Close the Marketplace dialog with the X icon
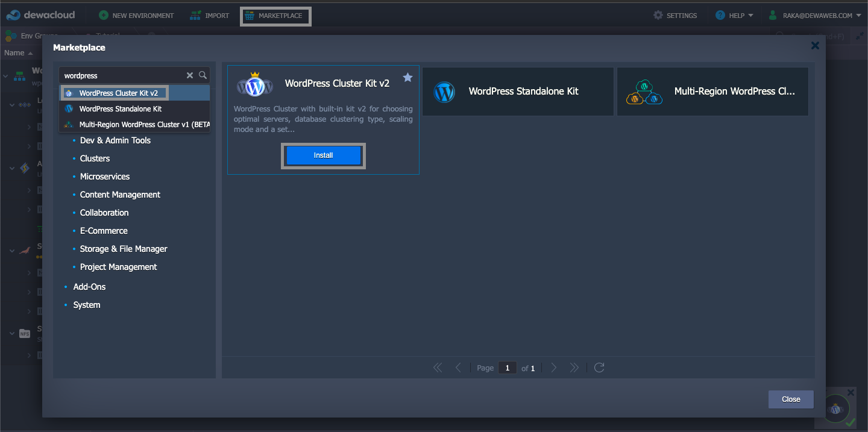 (x=815, y=45)
